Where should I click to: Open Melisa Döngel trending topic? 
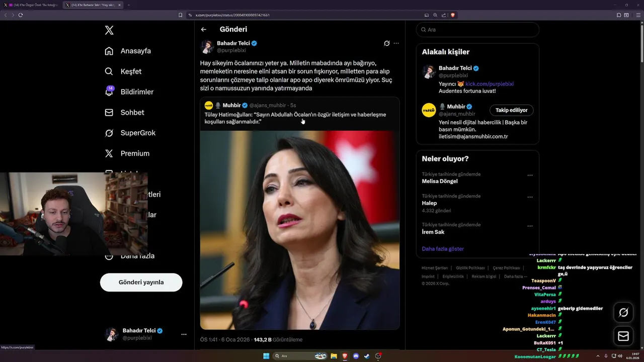click(x=440, y=181)
